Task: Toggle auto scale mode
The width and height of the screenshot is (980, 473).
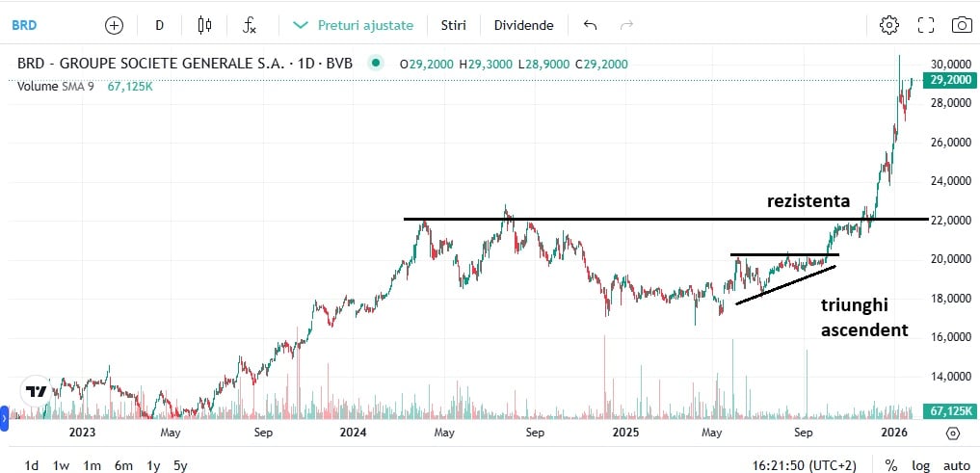Action: tap(956, 465)
